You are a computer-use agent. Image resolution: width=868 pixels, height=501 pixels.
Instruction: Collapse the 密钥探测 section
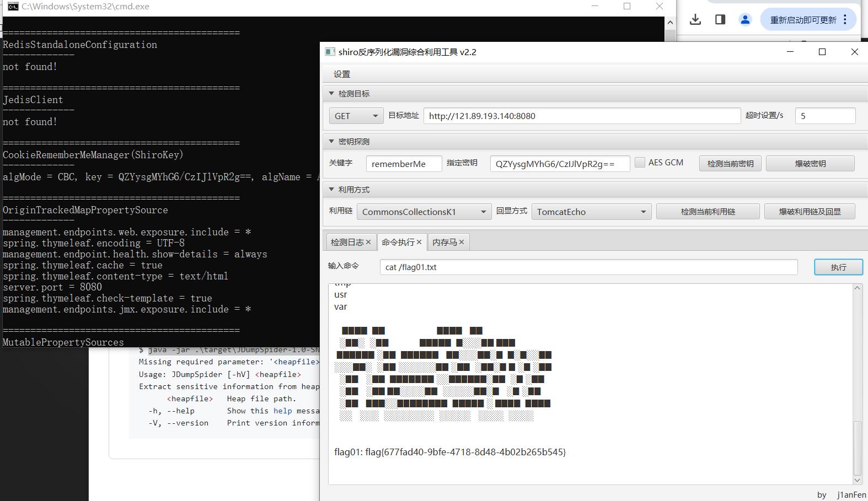[331, 142]
